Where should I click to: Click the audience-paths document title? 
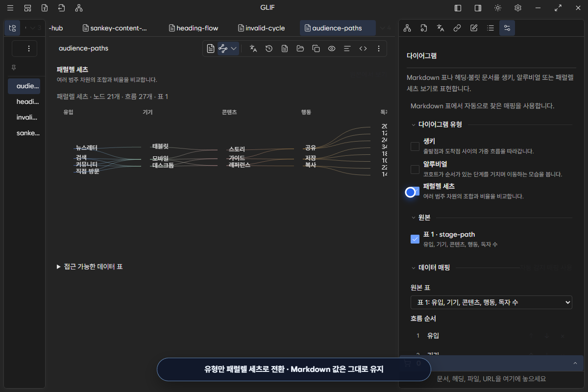point(83,49)
